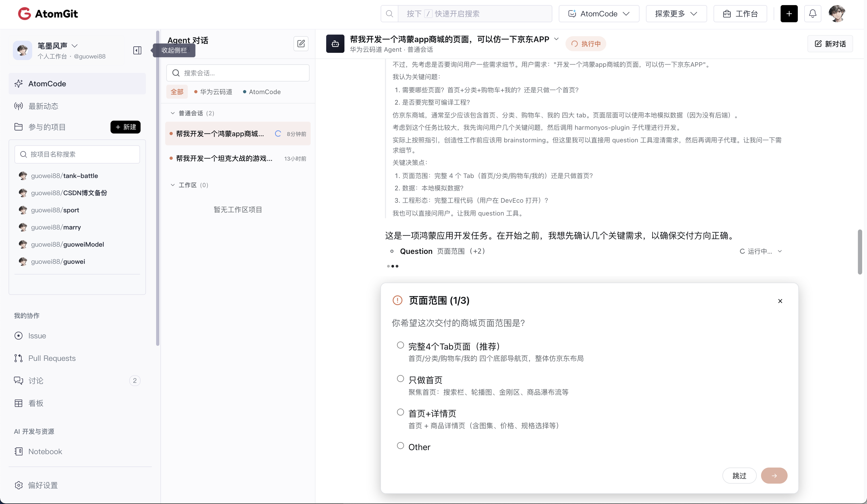Viewport: 867px width, 504px height.
Task: Collapse the sidebar with the panel icon
Action: (137, 51)
